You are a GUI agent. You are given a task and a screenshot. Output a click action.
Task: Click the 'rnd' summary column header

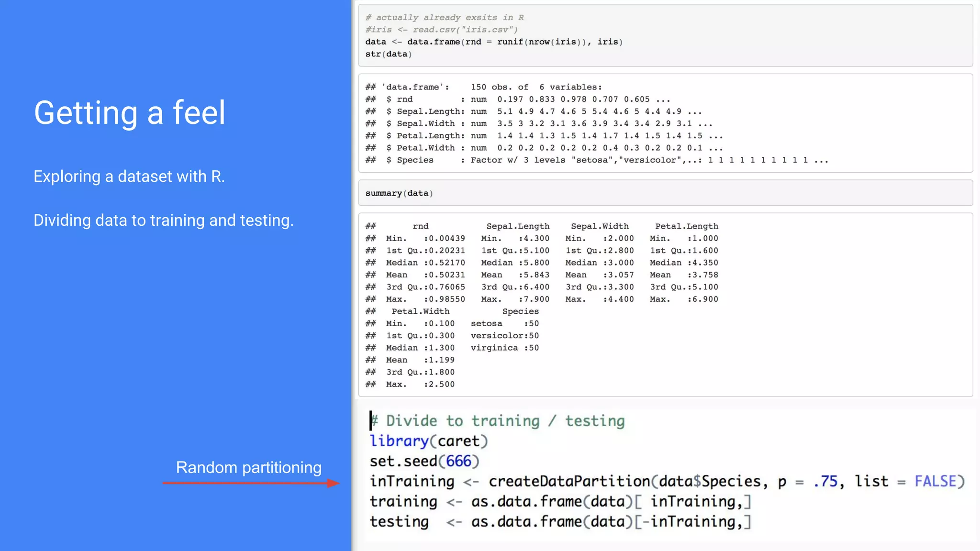coord(421,226)
